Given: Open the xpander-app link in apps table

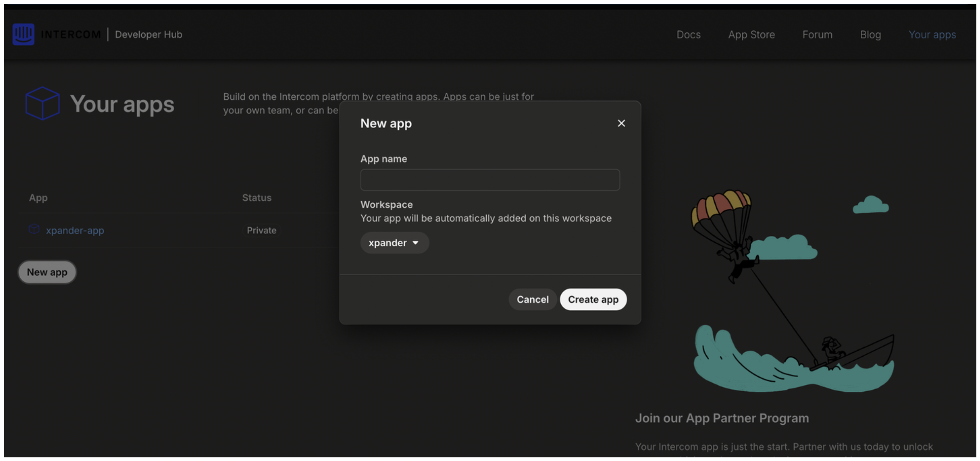Looking at the screenshot, I should tap(75, 230).
